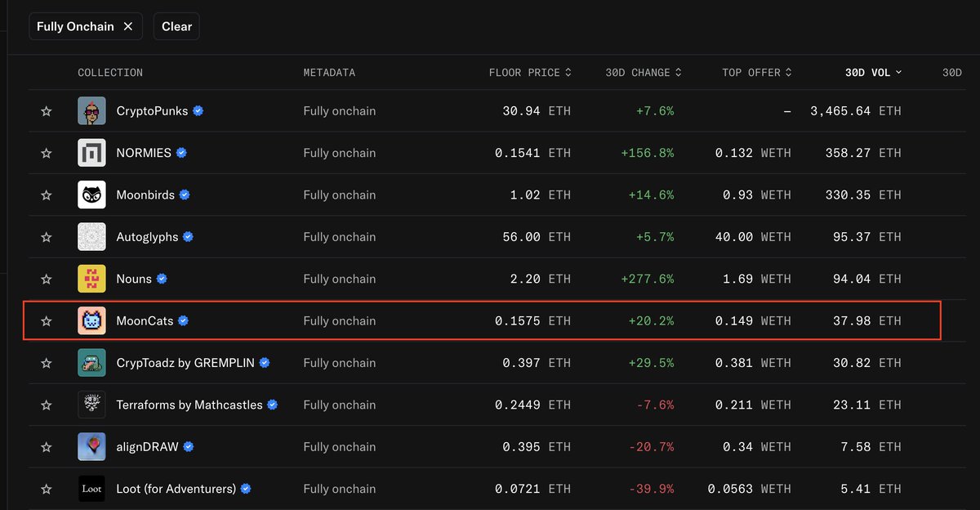Open the NORMIES logo thumbnail
The width and height of the screenshot is (980, 510).
pos(91,153)
